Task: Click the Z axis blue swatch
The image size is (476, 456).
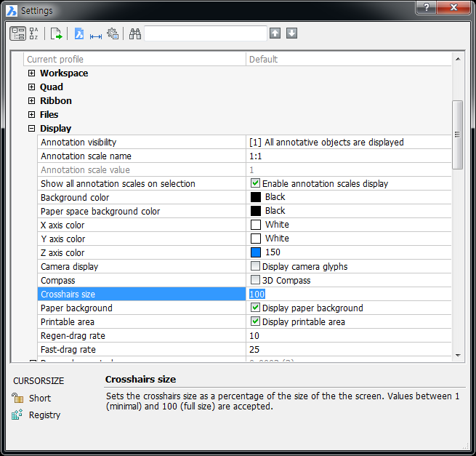Action: (256, 252)
